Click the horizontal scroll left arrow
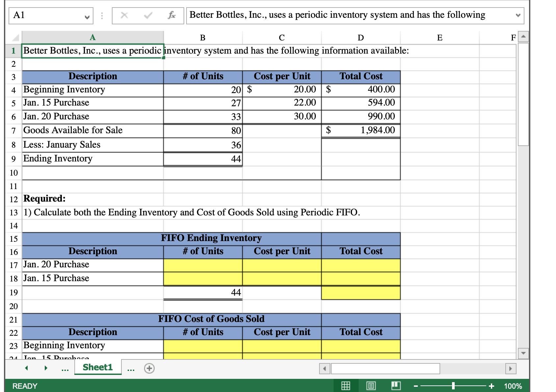The image size is (556, 392). tap(325, 369)
